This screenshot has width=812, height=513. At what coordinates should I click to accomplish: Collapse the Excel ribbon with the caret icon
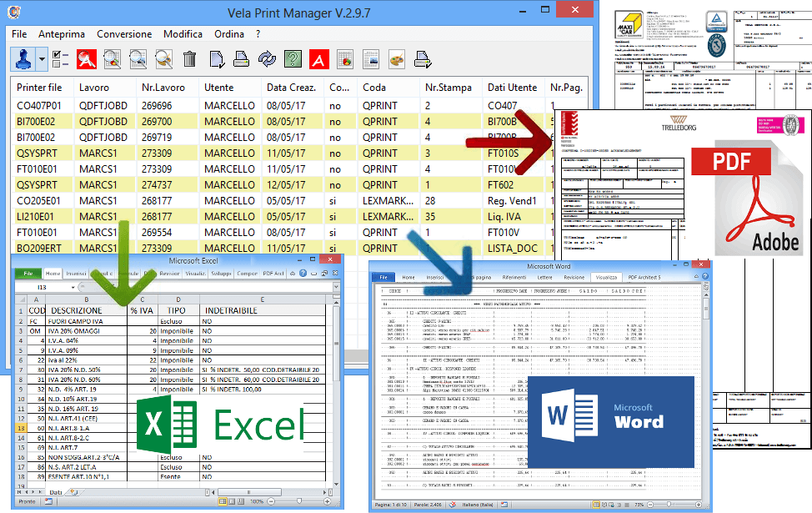pyautogui.click(x=293, y=273)
